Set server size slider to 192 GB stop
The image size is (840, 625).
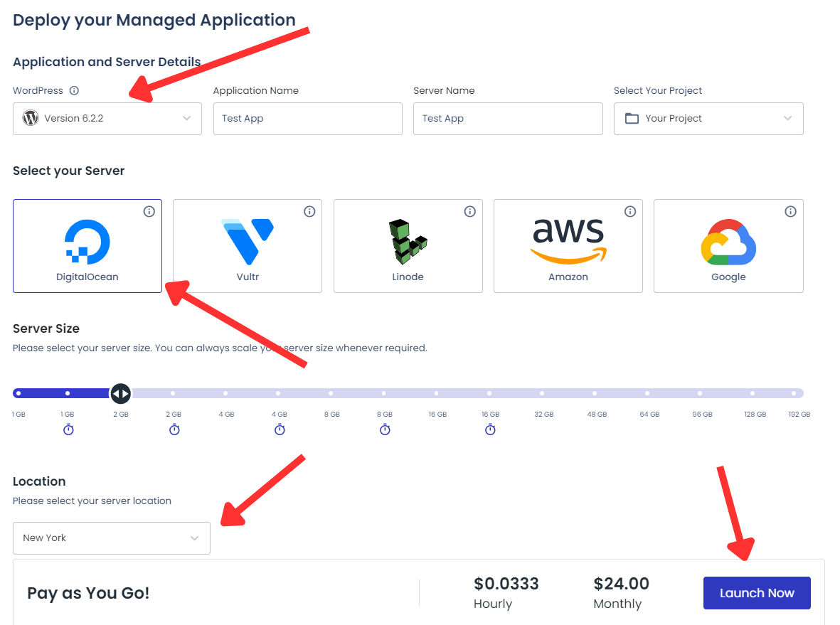[x=794, y=394]
